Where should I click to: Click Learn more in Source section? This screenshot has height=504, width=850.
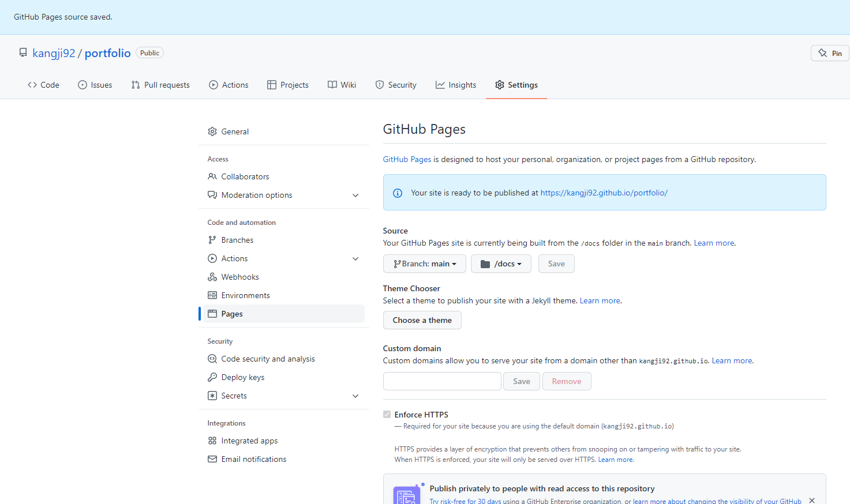click(x=714, y=243)
